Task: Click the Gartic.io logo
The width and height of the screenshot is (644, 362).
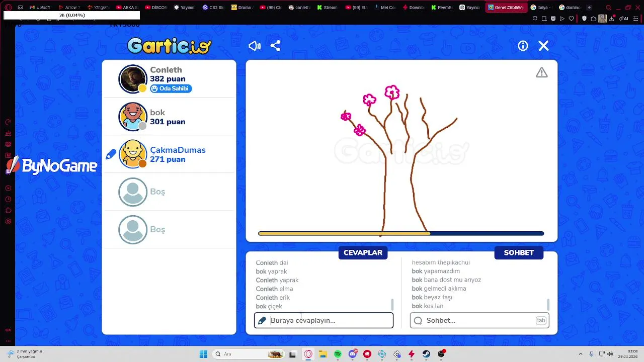Action: [x=169, y=46]
